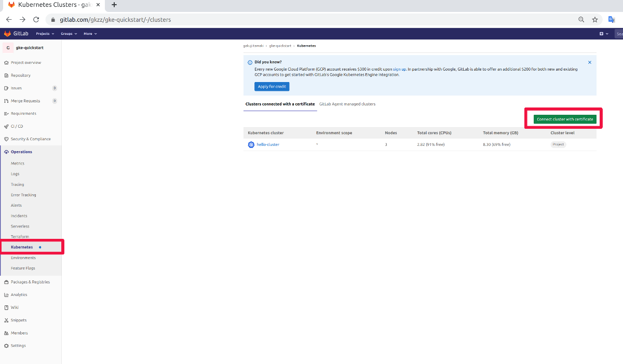Click the 2.82 (91% free) cores value
This screenshot has height=364, width=623.
tap(431, 144)
